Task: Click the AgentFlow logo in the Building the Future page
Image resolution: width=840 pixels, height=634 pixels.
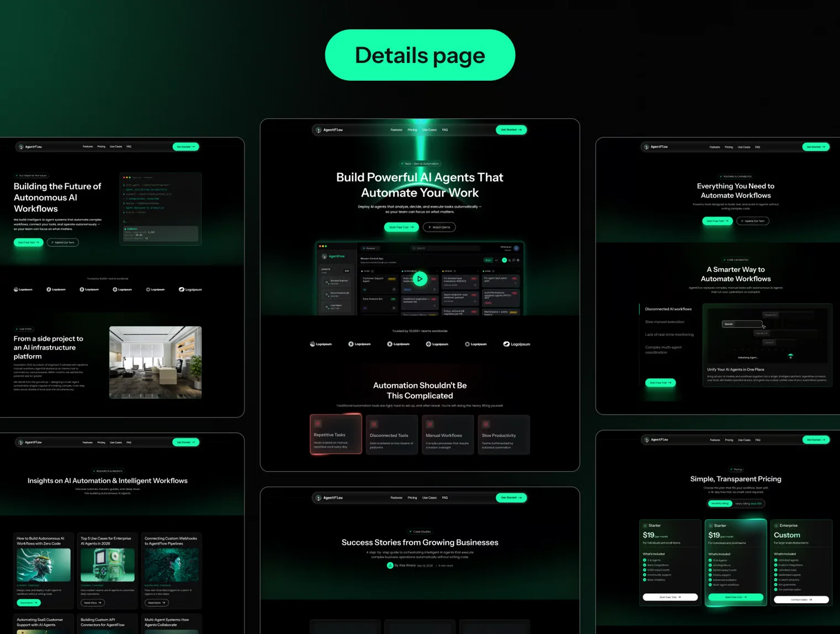Action: [x=30, y=147]
